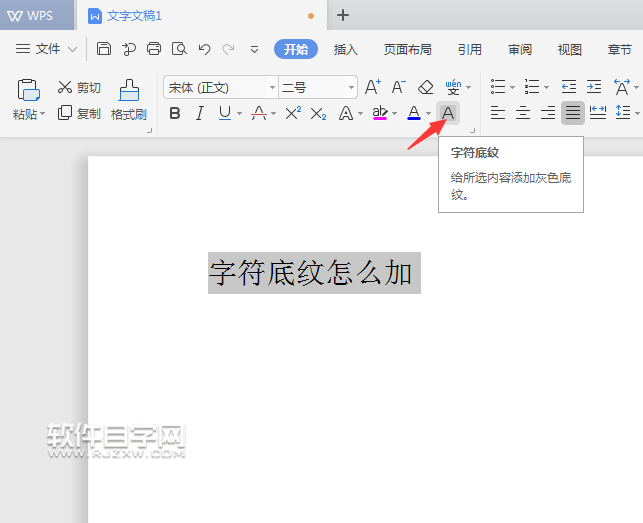The image size is (643, 523).
Task: Toggle Strikethrough red A formatting
Action: point(259,113)
